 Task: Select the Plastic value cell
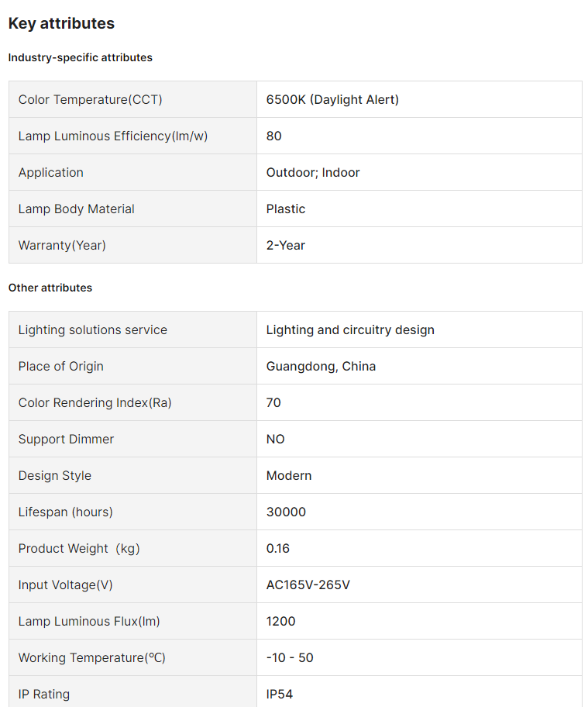(x=286, y=209)
